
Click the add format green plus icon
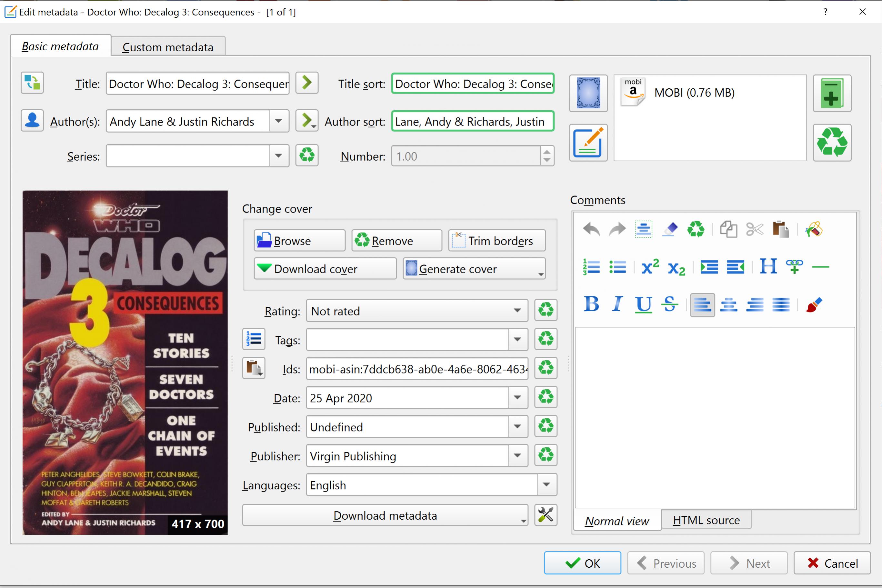pyautogui.click(x=832, y=93)
